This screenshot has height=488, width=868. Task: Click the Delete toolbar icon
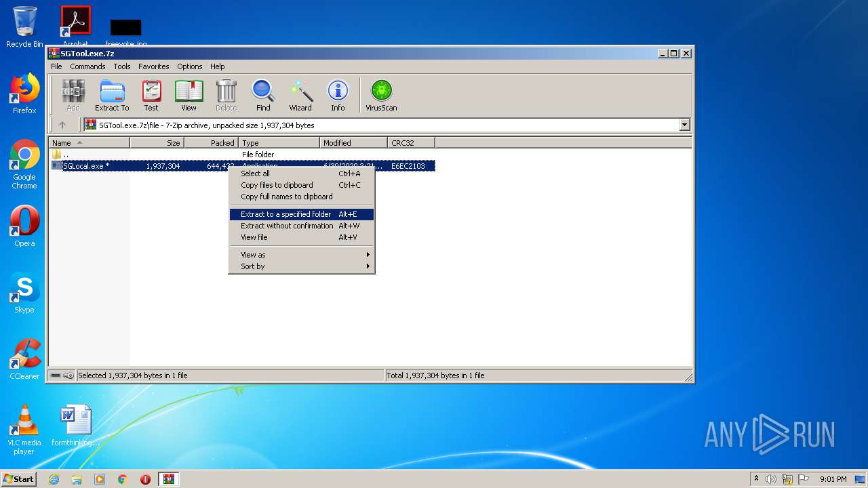pyautogui.click(x=226, y=95)
